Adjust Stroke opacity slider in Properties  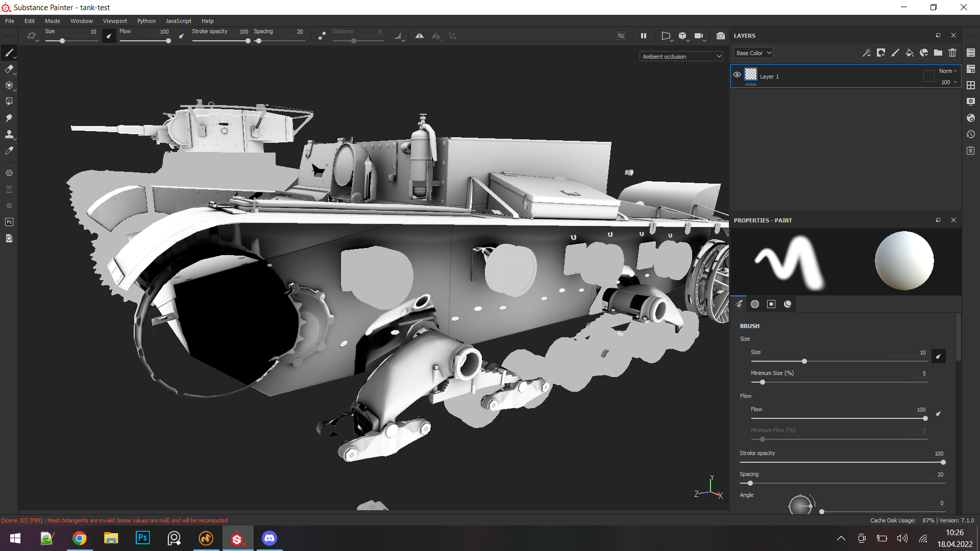[x=843, y=462]
